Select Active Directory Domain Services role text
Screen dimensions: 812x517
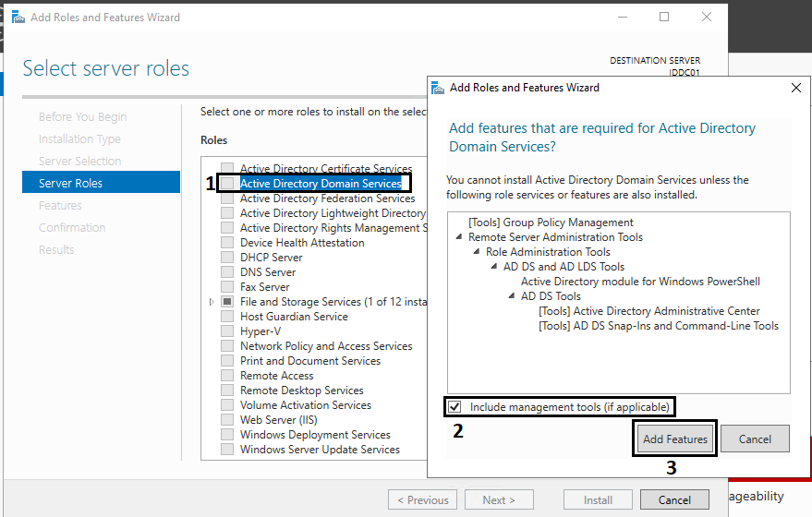[x=321, y=183]
